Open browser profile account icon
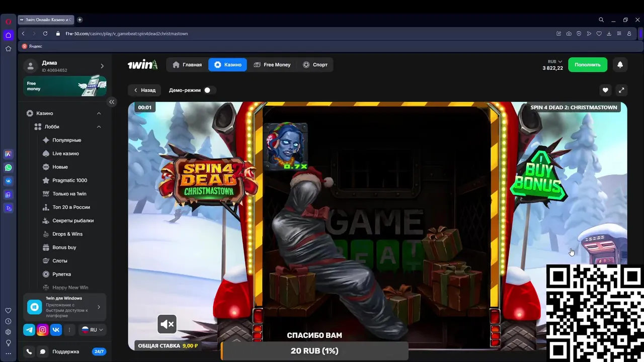 (629, 34)
